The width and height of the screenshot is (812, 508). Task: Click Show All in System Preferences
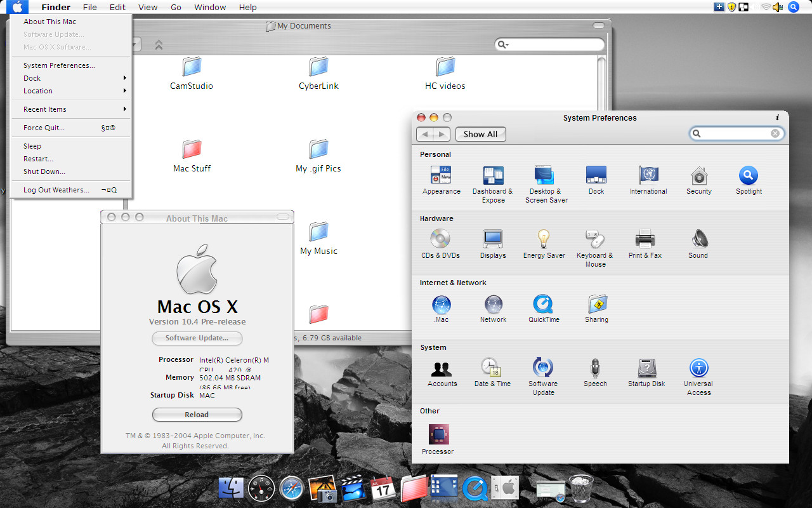click(480, 134)
